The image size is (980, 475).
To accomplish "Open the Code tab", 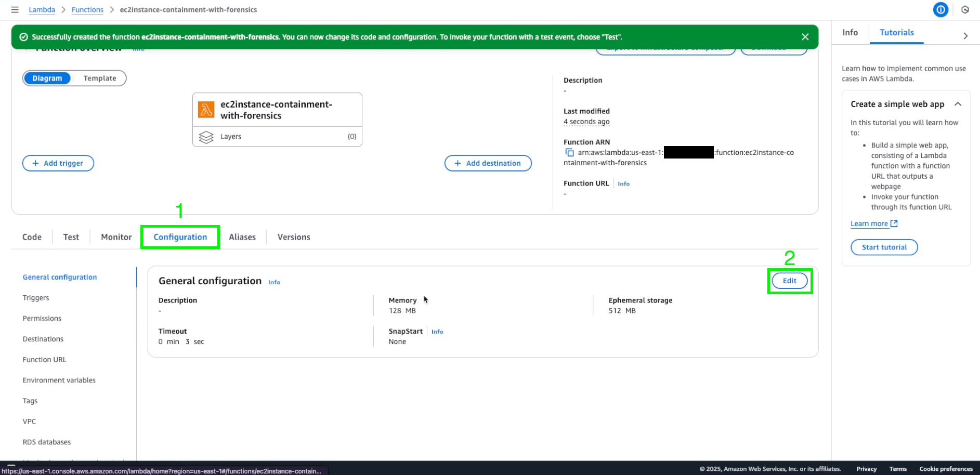I will pyautogui.click(x=32, y=237).
